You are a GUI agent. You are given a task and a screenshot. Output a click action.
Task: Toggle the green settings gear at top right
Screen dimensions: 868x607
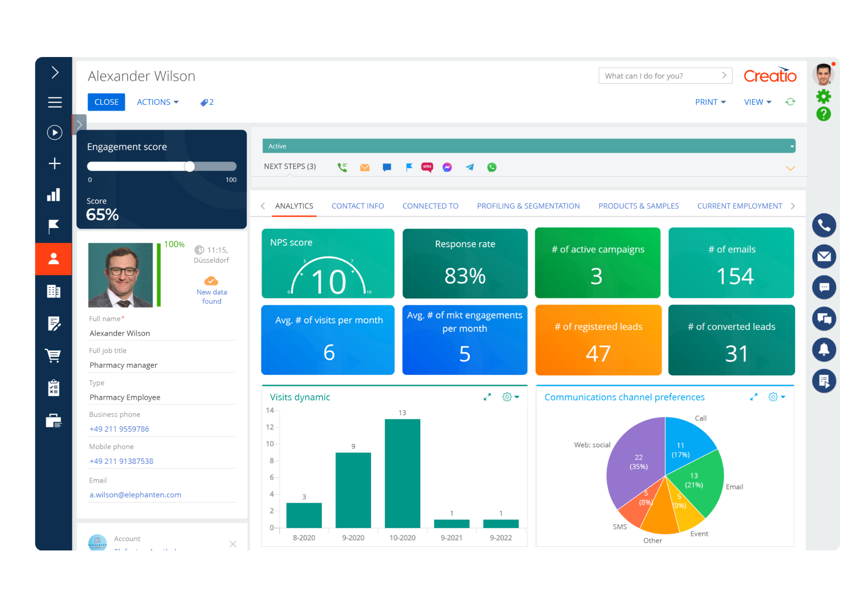[823, 97]
